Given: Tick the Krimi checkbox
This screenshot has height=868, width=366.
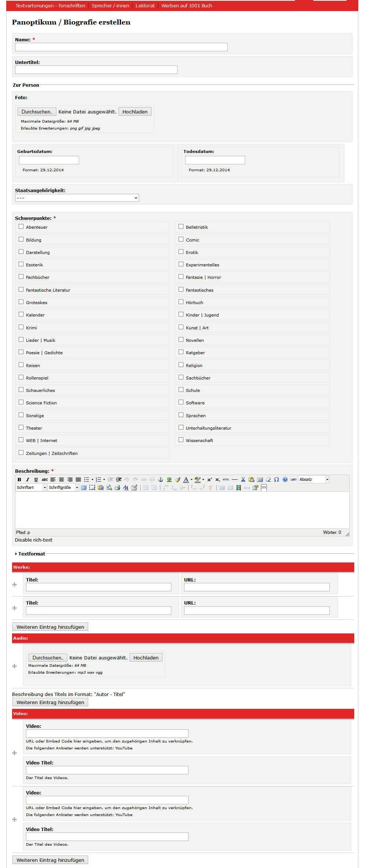Looking at the screenshot, I should (x=21, y=327).
